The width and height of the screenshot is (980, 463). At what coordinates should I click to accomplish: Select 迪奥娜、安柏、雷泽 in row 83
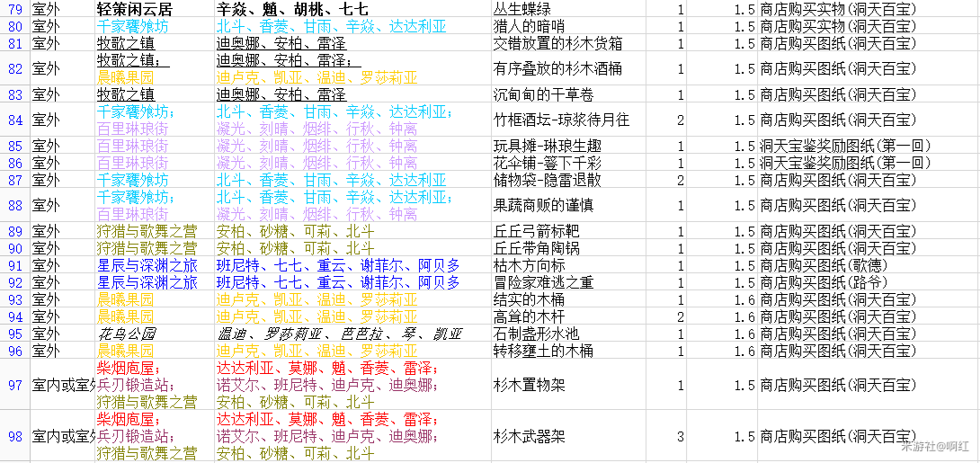[352, 94]
